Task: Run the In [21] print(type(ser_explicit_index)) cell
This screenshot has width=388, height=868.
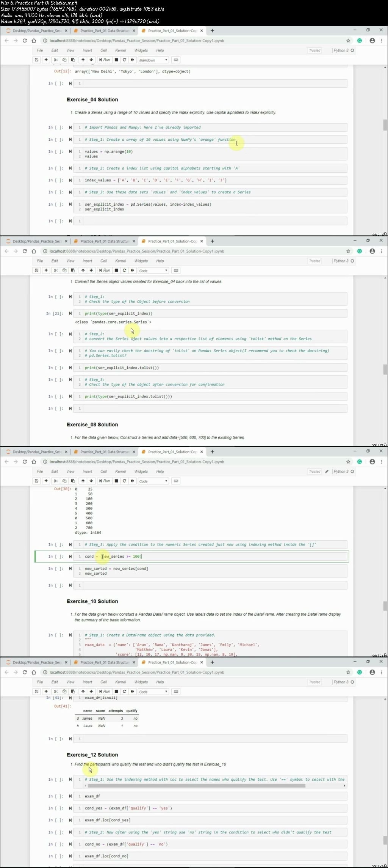Action: click(70, 313)
